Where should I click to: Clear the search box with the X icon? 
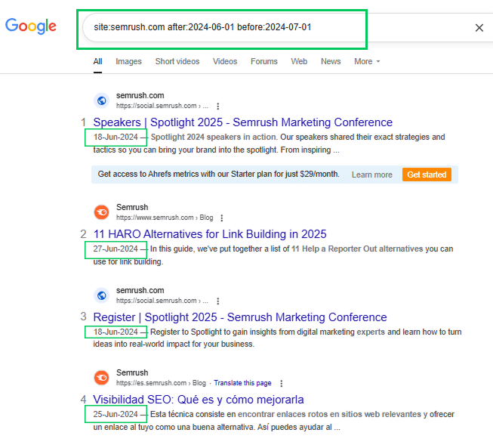point(479,28)
